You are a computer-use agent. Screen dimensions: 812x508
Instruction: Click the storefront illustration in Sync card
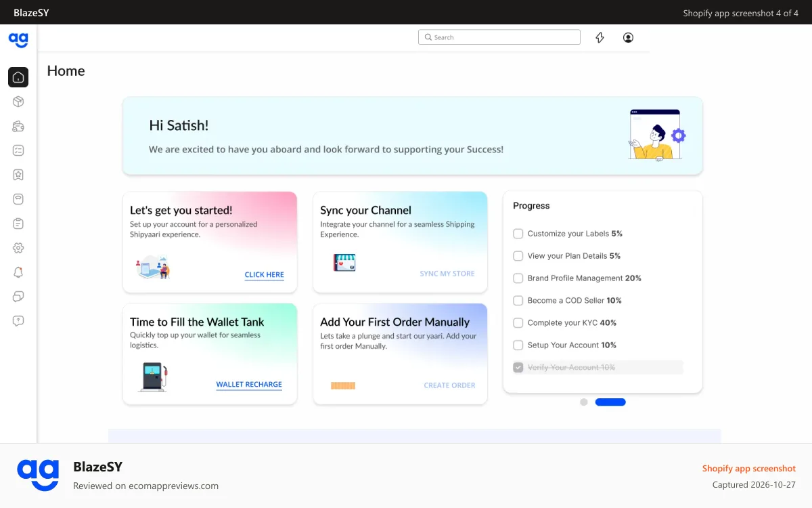(344, 263)
